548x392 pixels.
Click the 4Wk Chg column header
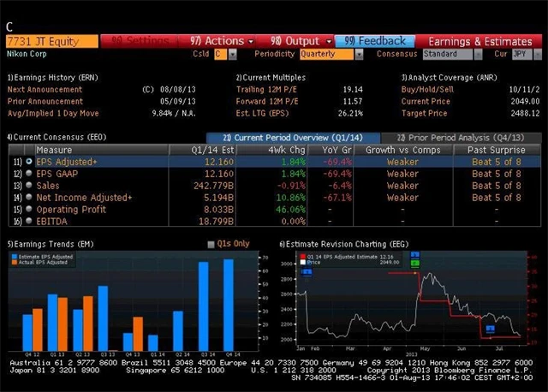coord(271,150)
